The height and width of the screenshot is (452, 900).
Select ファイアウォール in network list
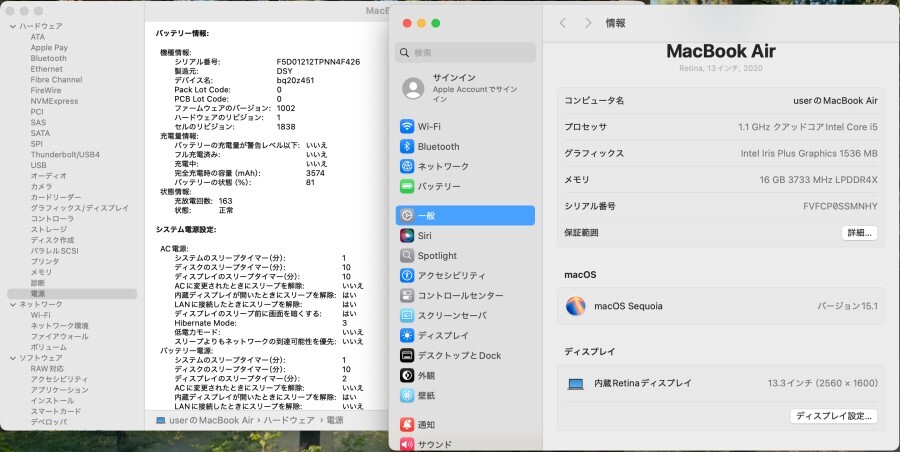click(60, 337)
